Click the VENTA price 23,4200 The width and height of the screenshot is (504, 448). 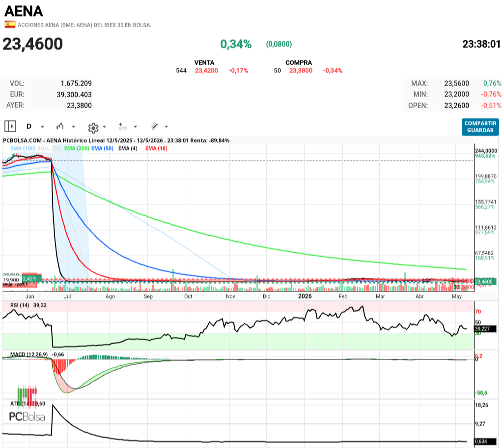(206, 70)
